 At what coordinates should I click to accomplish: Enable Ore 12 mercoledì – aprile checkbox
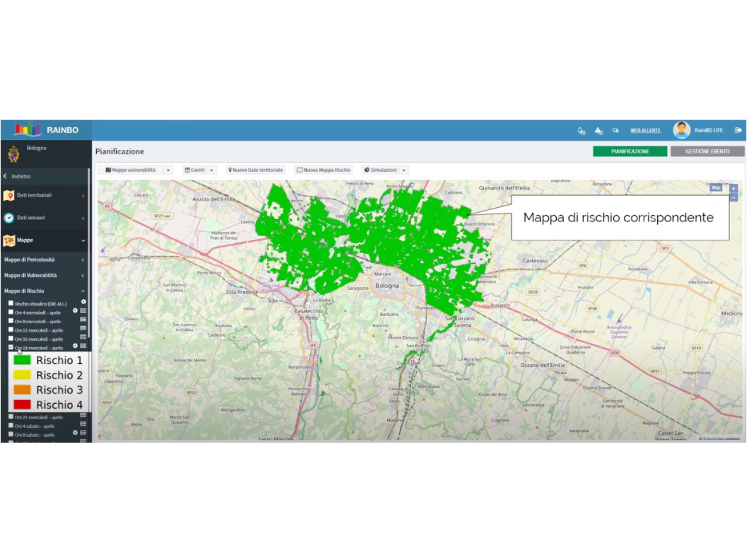pyautogui.click(x=11, y=329)
